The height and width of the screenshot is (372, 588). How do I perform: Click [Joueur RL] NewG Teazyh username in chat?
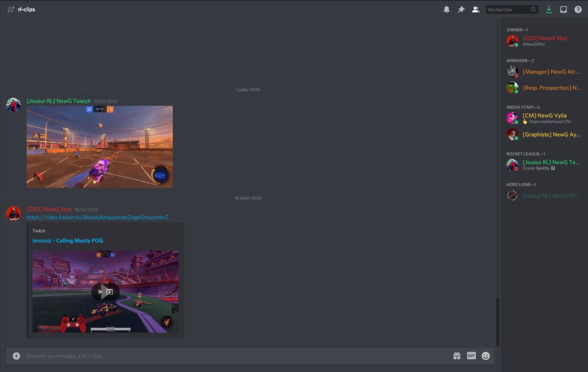tap(59, 101)
